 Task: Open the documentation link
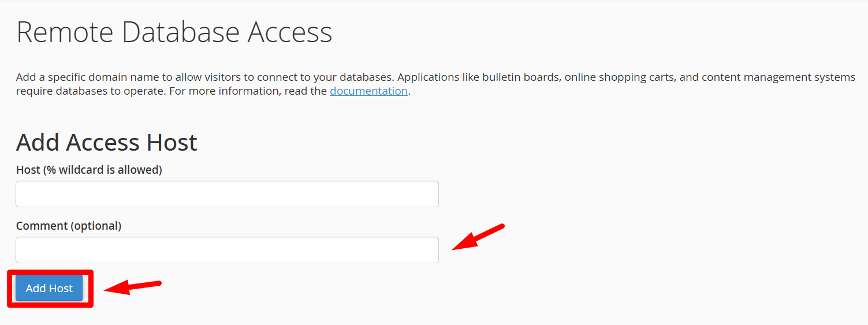[368, 91]
